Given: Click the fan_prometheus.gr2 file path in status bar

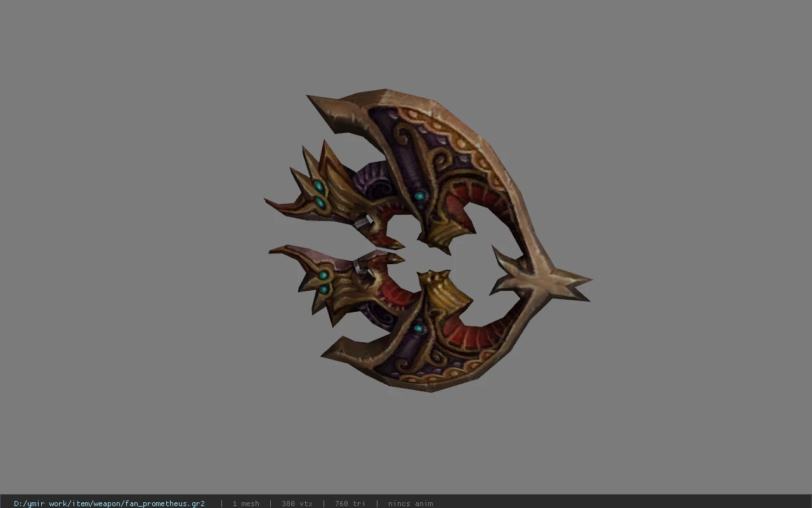Looking at the screenshot, I should tap(109, 504).
